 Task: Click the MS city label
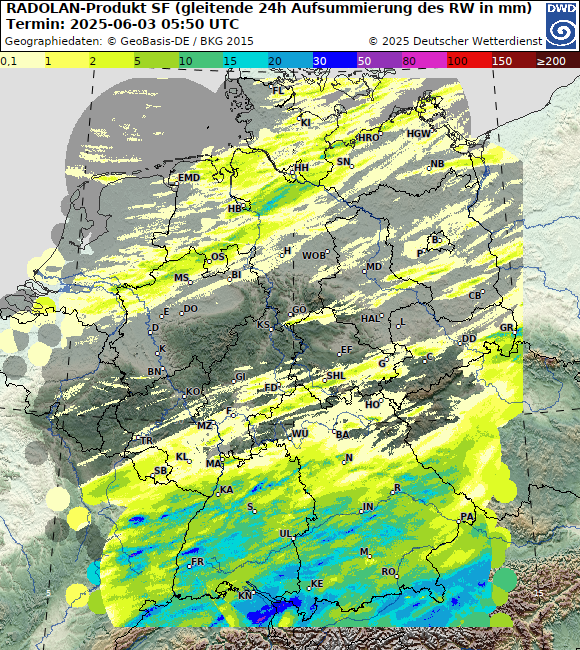(x=181, y=277)
